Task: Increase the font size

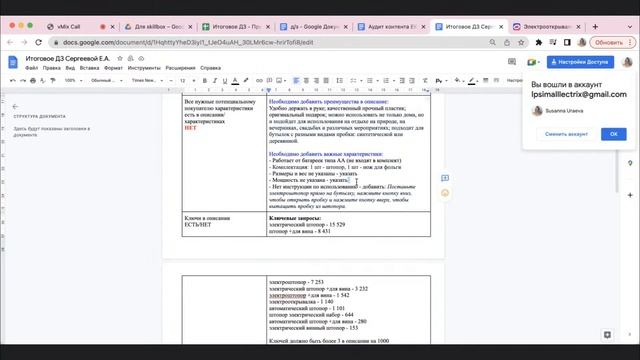Action: click(x=194, y=81)
